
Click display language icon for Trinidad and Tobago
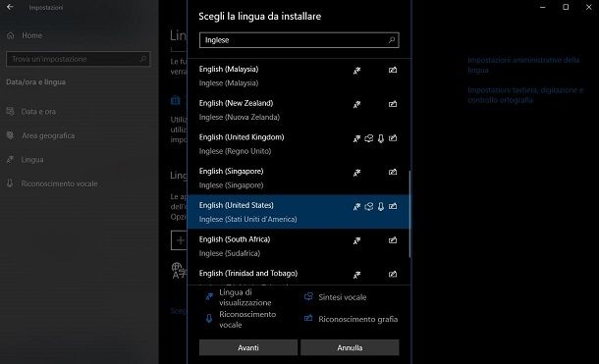356,275
